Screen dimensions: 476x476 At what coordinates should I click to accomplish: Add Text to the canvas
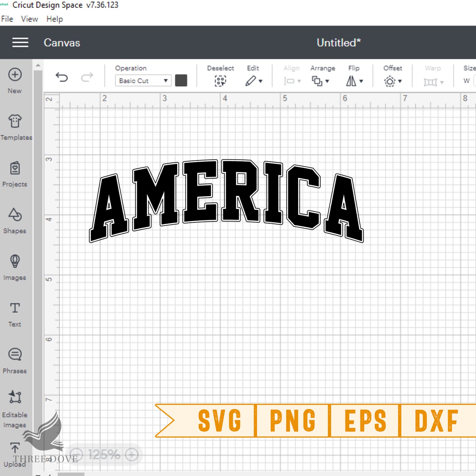15,315
